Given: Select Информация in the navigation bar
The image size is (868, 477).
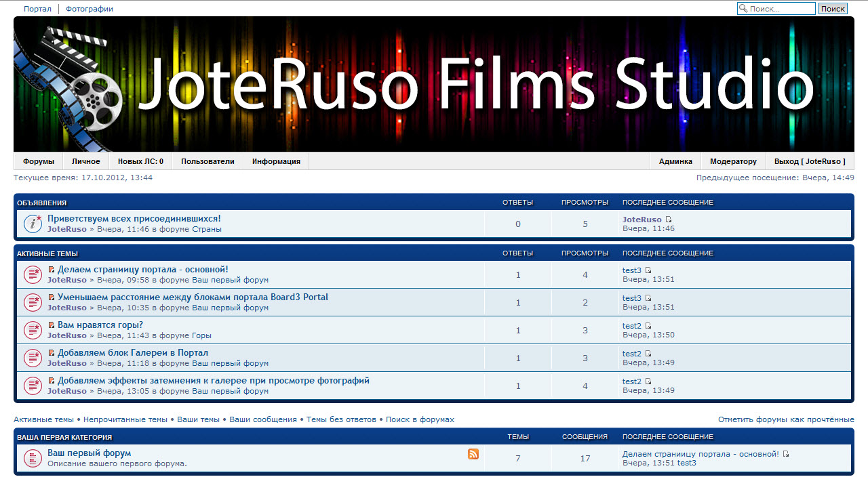Looking at the screenshot, I should pyautogui.click(x=276, y=161).
